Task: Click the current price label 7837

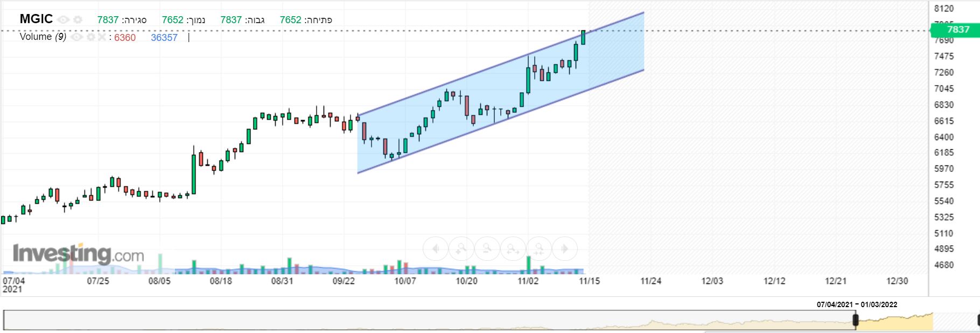Action: click(955, 30)
